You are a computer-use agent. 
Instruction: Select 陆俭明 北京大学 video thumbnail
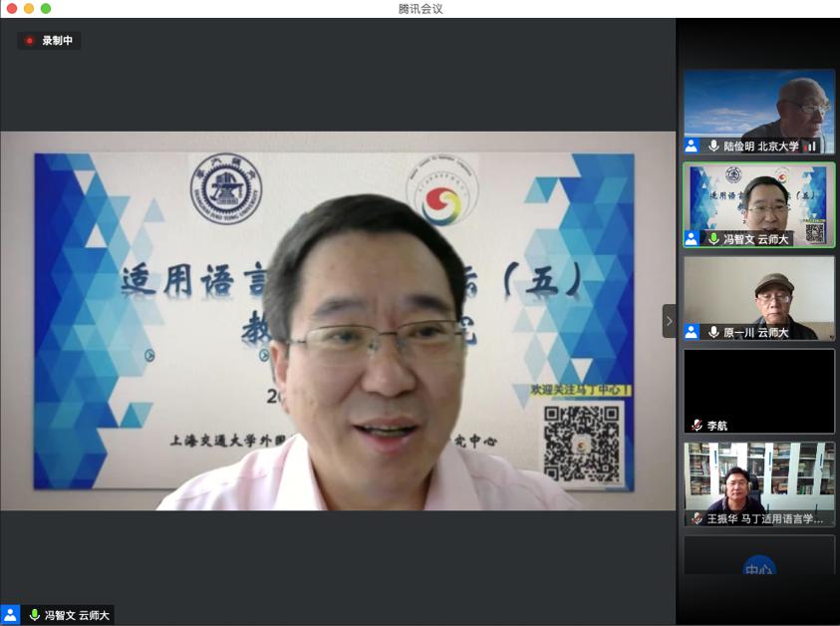pyautogui.click(x=759, y=105)
